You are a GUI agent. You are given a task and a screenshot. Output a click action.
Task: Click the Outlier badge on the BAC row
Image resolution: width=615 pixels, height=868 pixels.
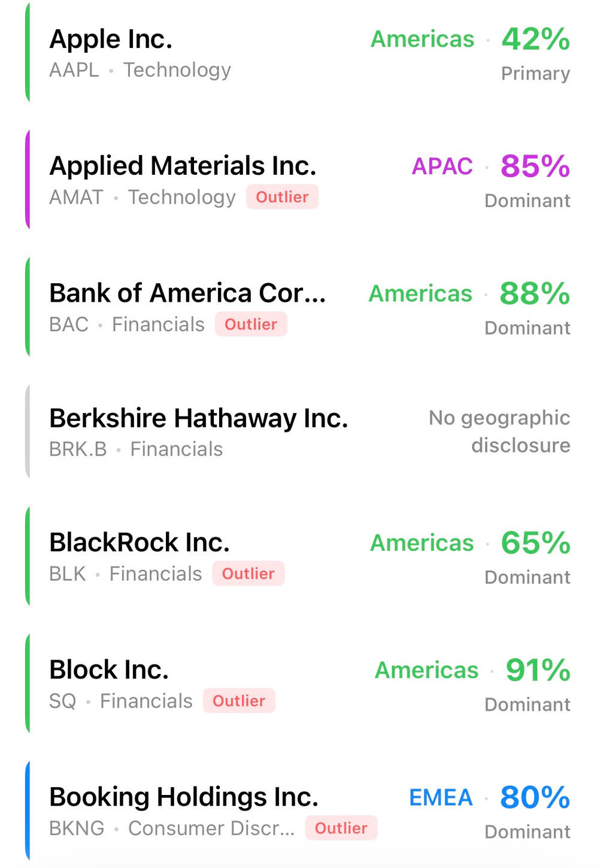[x=251, y=324]
